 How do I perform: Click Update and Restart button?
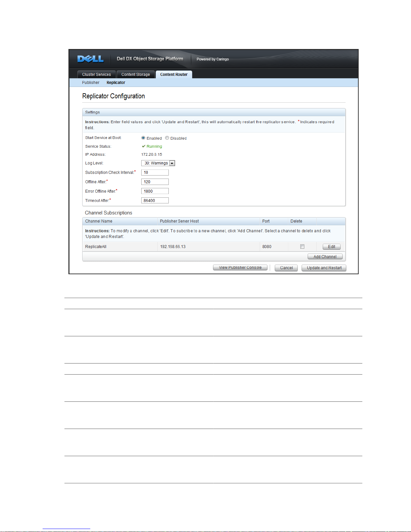[x=324, y=268]
